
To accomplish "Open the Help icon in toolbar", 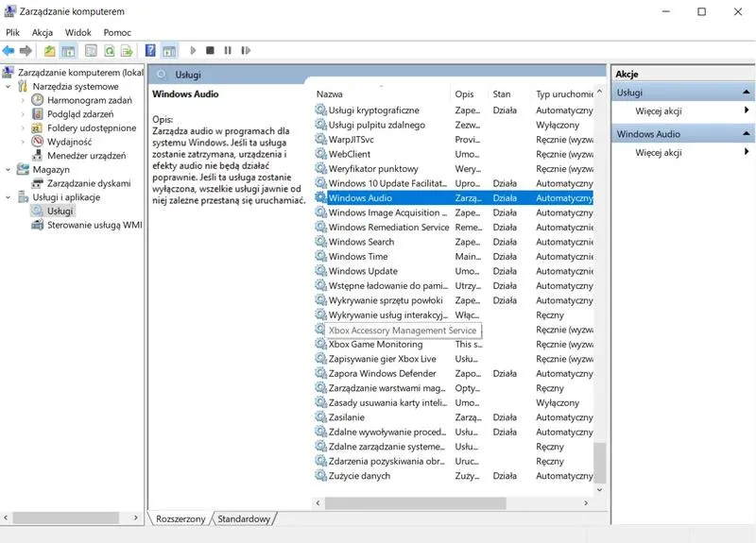I will 150,51.
